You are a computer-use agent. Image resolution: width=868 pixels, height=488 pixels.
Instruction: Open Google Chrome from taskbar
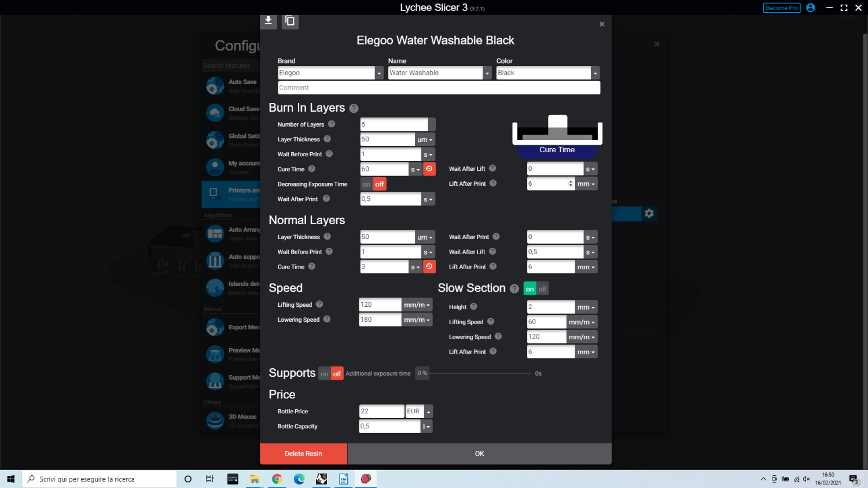pyautogui.click(x=277, y=479)
